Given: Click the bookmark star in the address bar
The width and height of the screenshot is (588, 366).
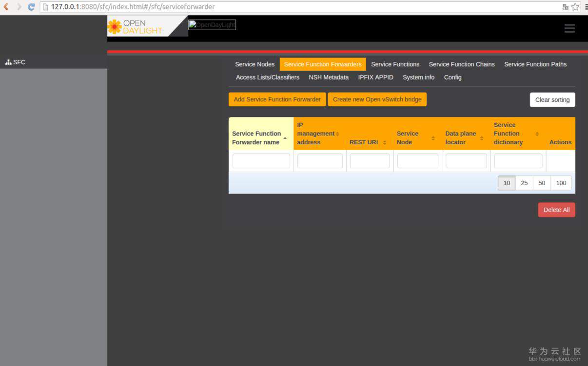Looking at the screenshot, I should [575, 7].
